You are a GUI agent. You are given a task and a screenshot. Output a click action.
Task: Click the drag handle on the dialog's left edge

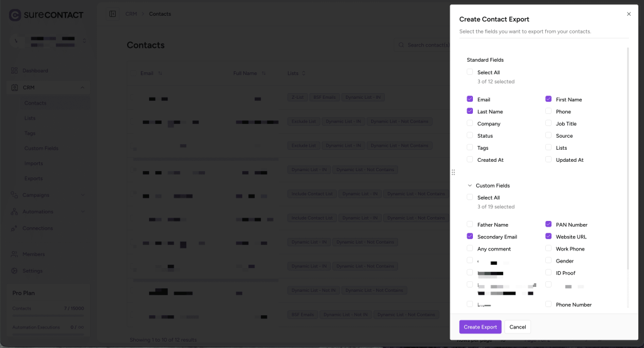click(453, 172)
